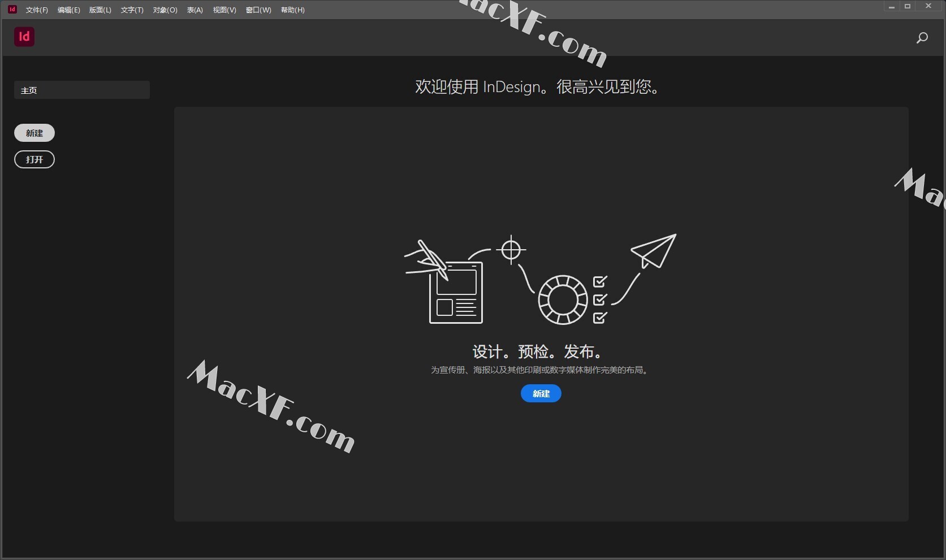Minimize the InDesign window

coord(892,6)
